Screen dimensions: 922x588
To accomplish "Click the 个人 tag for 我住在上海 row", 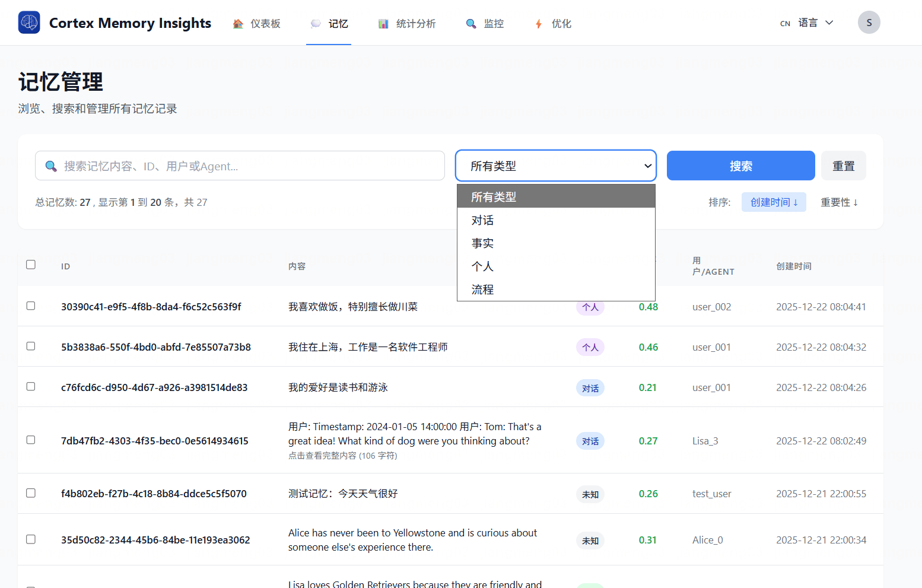I will click(x=590, y=347).
